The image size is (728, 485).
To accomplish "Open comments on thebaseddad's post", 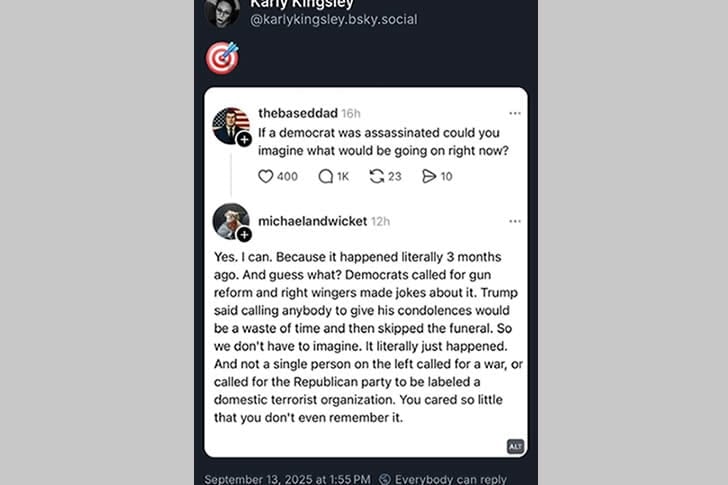I will (x=326, y=176).
